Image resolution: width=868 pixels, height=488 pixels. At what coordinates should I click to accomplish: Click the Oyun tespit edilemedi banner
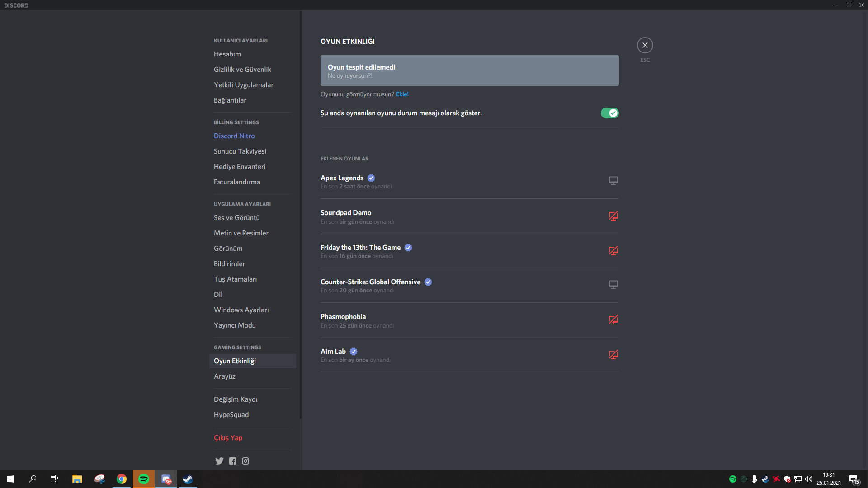click(x=469, y=70)
